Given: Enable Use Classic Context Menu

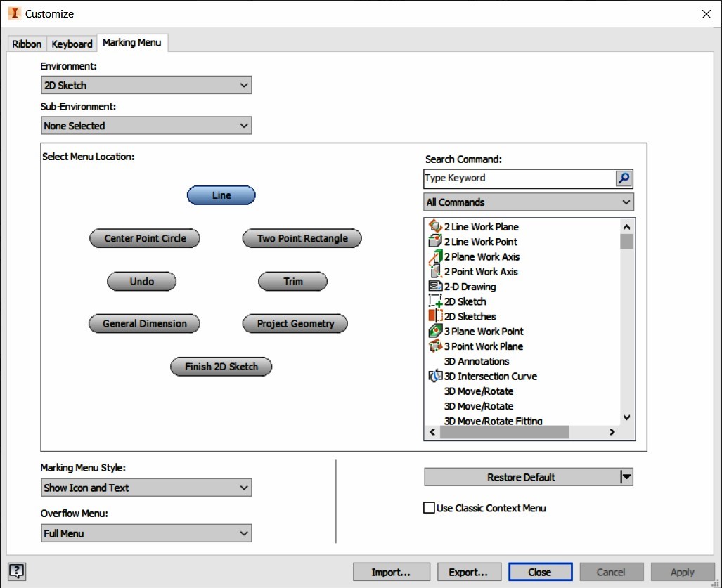Looking at the screenshot, I should click(x=429, y=508).
